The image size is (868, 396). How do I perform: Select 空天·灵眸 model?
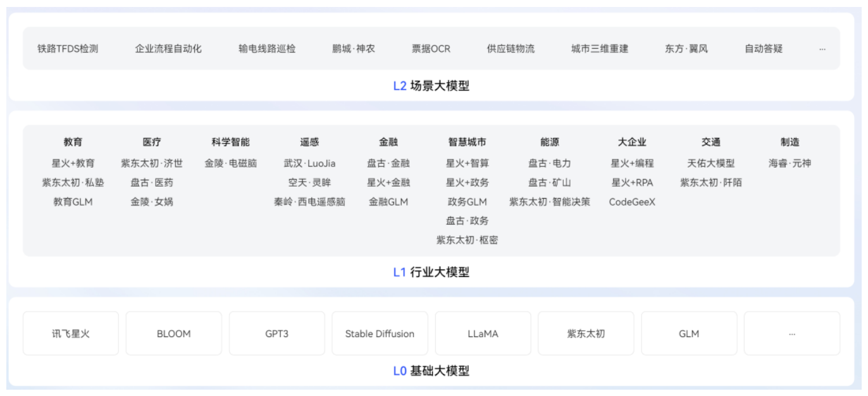pos(310,183)
